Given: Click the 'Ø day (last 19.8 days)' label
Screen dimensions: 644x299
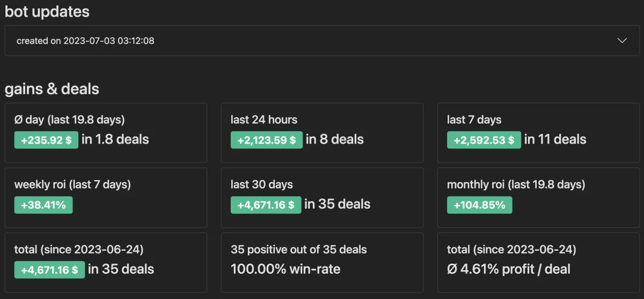Looking at the screenshot, I should tap(69, 119).
